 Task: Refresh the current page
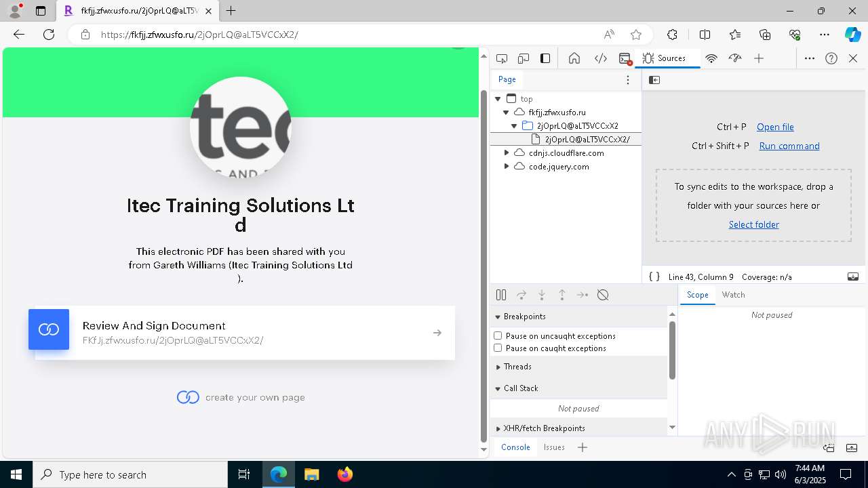click(x=49, y=35)
